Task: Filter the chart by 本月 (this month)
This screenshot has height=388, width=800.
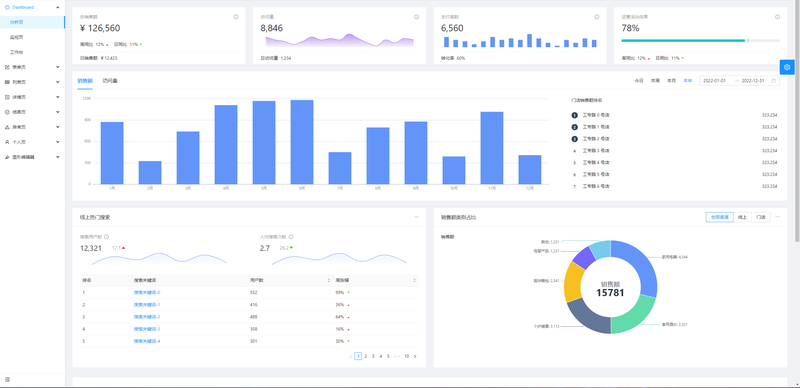Action: click(671, 81)
